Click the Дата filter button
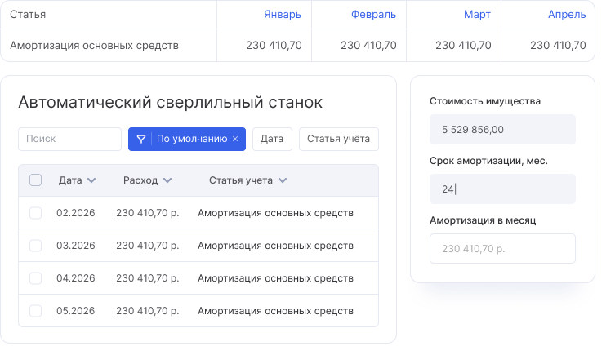 (272, 139)
